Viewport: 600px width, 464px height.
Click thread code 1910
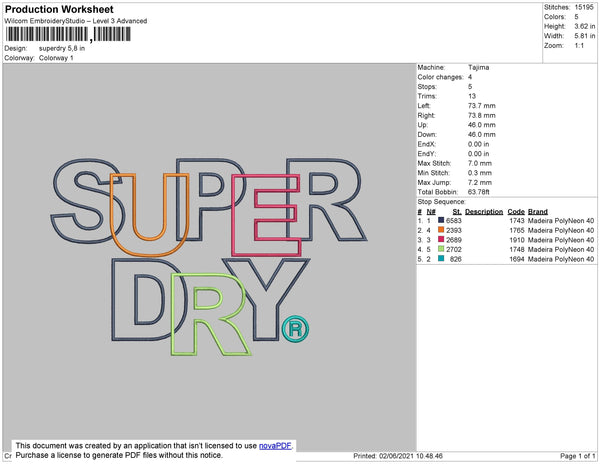tap(517, 240)
